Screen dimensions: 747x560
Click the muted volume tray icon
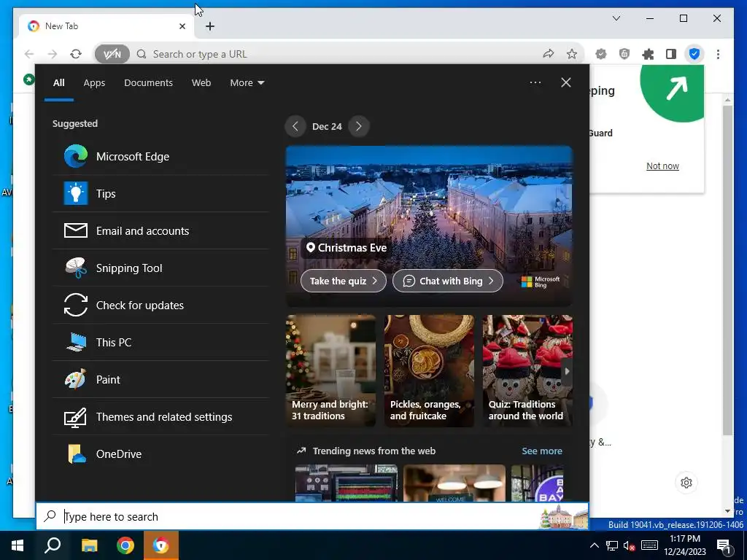pyautogui.click(x=630, y=545)
